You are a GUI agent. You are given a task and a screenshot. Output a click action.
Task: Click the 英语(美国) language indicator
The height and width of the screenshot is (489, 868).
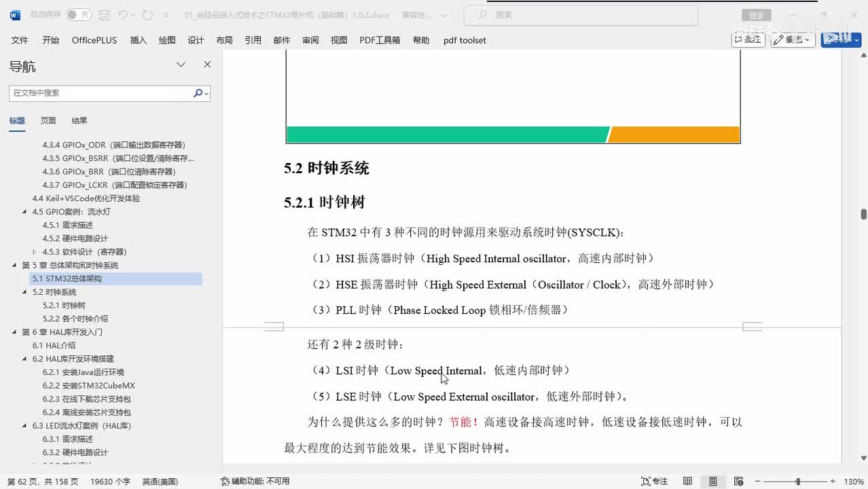click(x=160, y=482)
